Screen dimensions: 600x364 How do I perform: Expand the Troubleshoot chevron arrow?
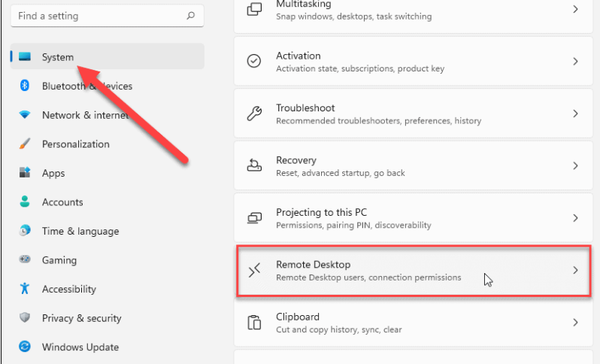click(x=575, y=114)
